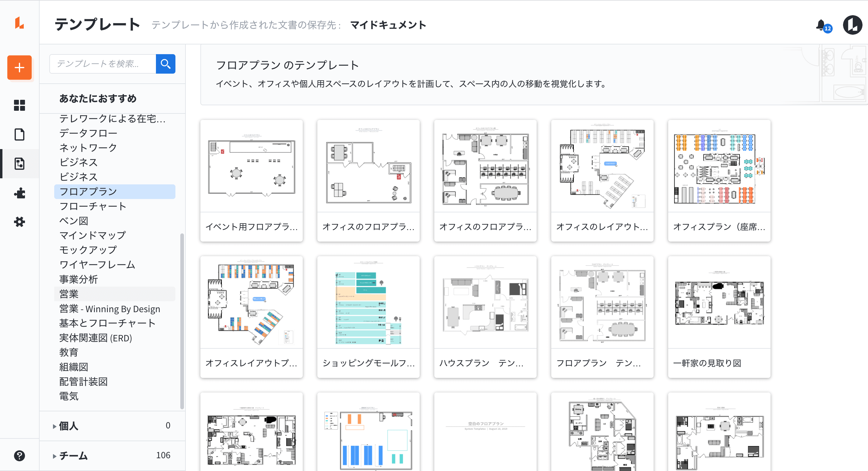
Task: Open 空白のフロアプラン blank template card
Action: [485, 432]
